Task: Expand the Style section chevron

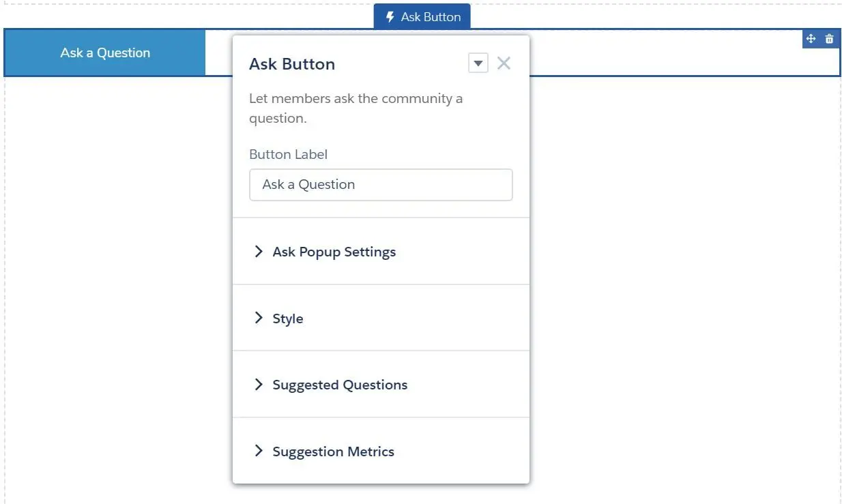Action: pyautogui.click(x=259, y=318)
